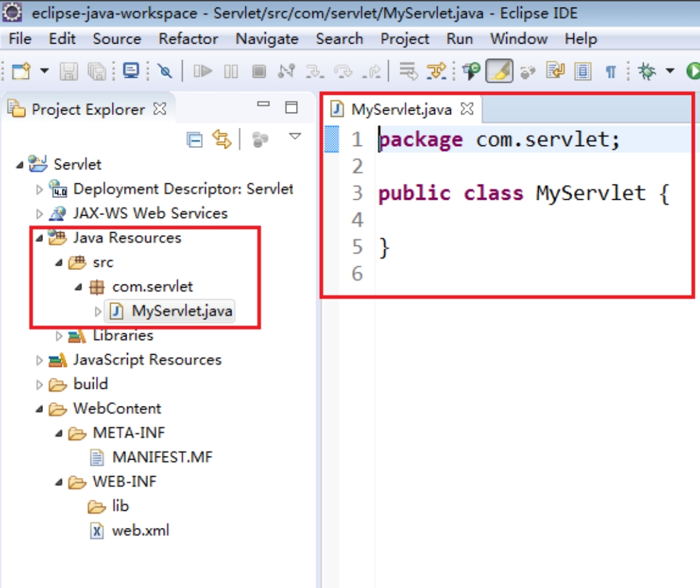
Task: Click the Step Over icon
Action: (x=343, y=71)
